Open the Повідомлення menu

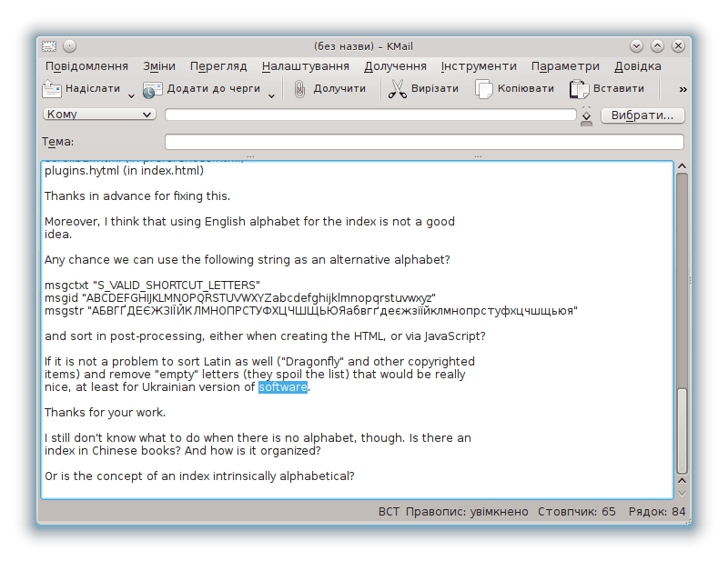point(86,66)
